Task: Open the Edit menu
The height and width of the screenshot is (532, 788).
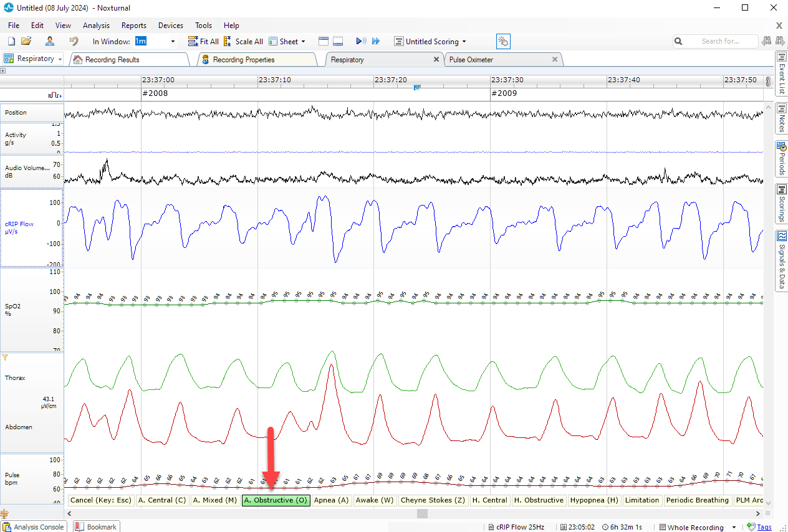Action: coord(37,26)
